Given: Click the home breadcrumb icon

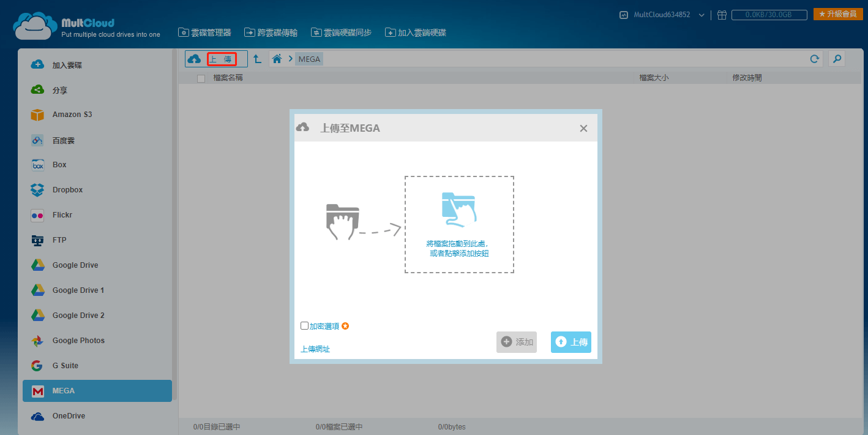Looking at the screenshot, I should (x=277, y=59).
